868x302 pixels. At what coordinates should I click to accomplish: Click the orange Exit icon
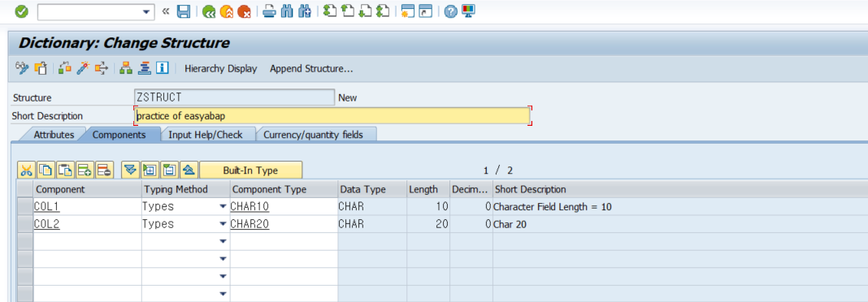click(x=227, y=11)
